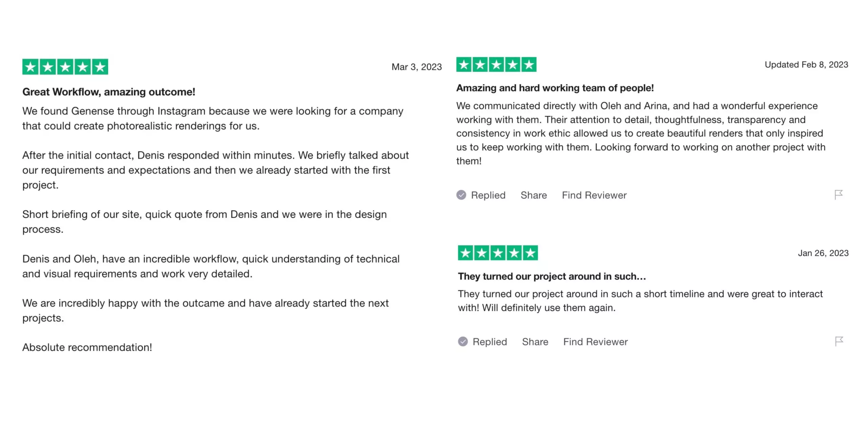The image size is (868, 434).
Task: Show the reply via the Feb 8 review's "Replied" label
Action: (488, 195)
